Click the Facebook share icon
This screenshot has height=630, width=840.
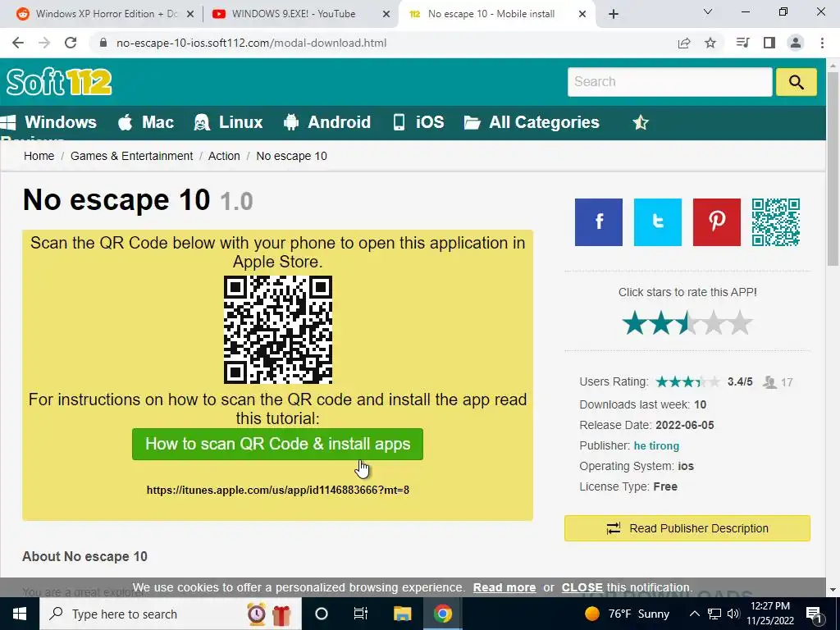[598, 222]
